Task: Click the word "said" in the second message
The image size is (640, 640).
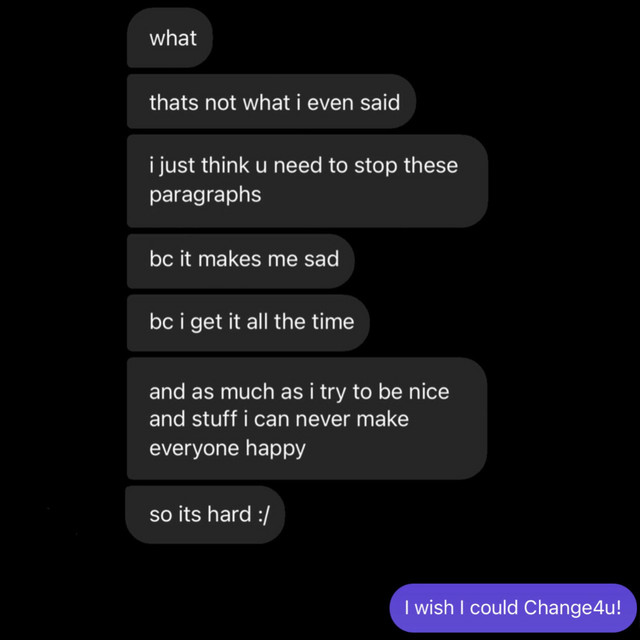Action: coord(378,102)
